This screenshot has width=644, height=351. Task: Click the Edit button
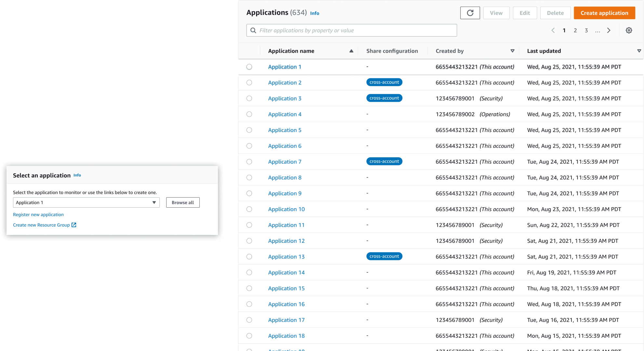525,13
